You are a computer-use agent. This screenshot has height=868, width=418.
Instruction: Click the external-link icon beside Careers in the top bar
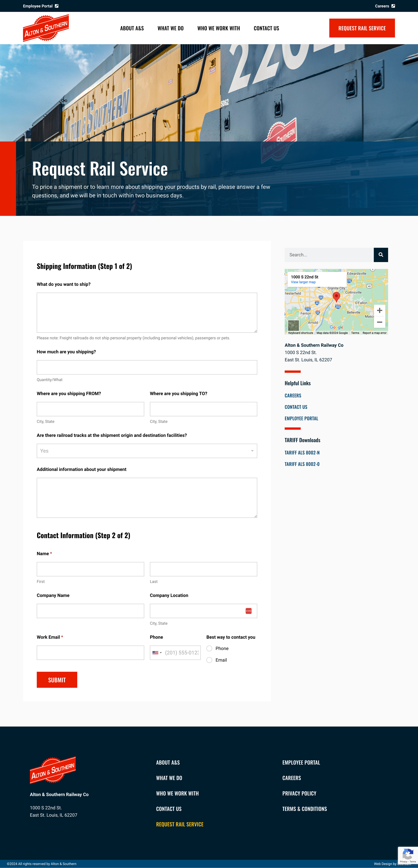[393, 6]
